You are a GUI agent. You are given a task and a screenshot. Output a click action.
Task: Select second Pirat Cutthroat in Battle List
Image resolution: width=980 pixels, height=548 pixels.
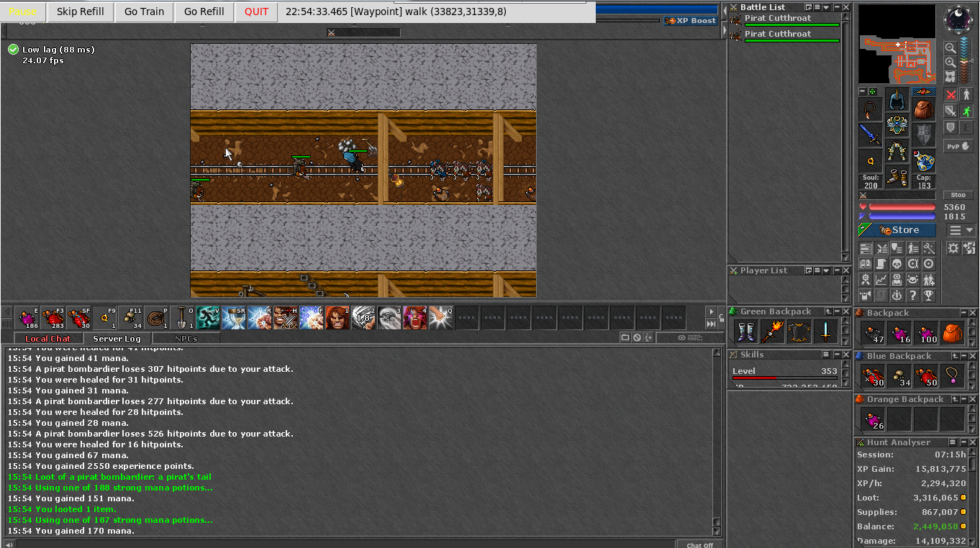pos(784,36)
